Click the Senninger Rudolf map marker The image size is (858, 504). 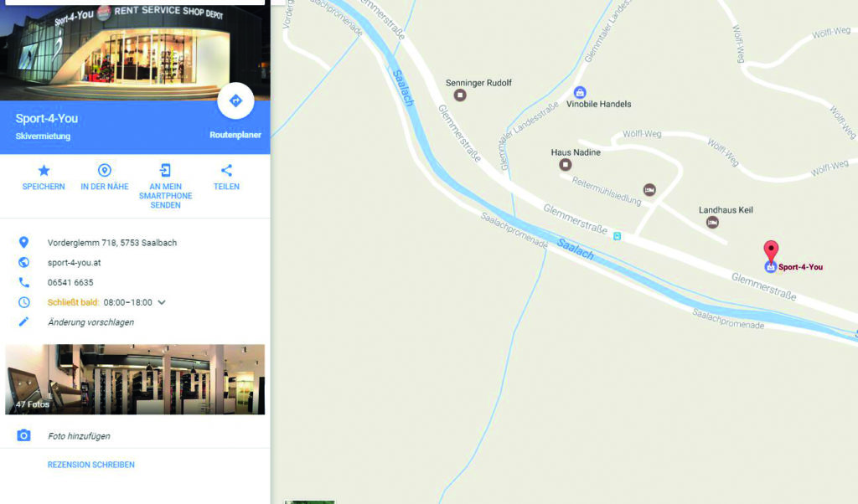pos(460,95)
